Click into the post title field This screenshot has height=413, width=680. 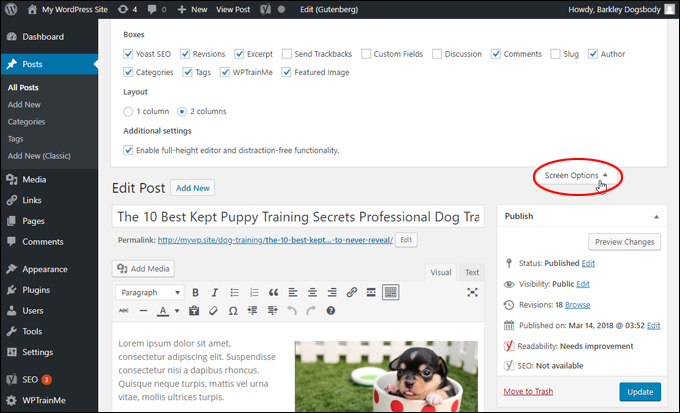click(298, 216)
